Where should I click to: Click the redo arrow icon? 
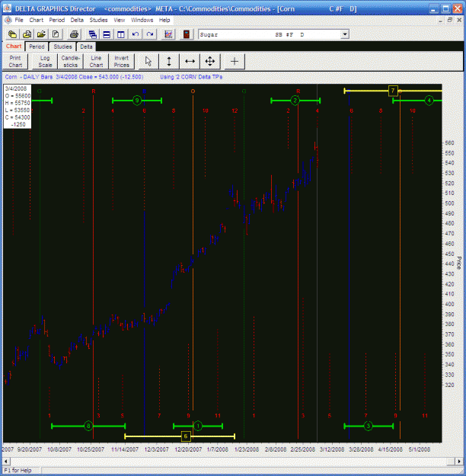150,34
